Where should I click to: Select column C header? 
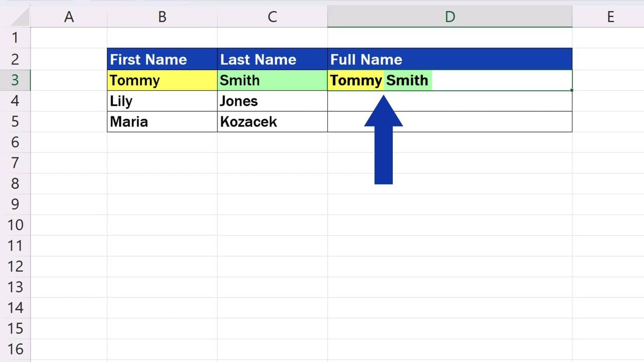(272, 17)
